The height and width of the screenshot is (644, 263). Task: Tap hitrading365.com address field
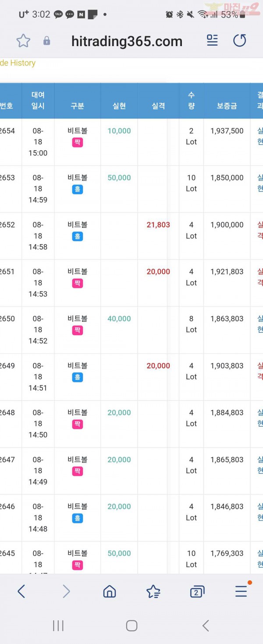pos(127,41)
